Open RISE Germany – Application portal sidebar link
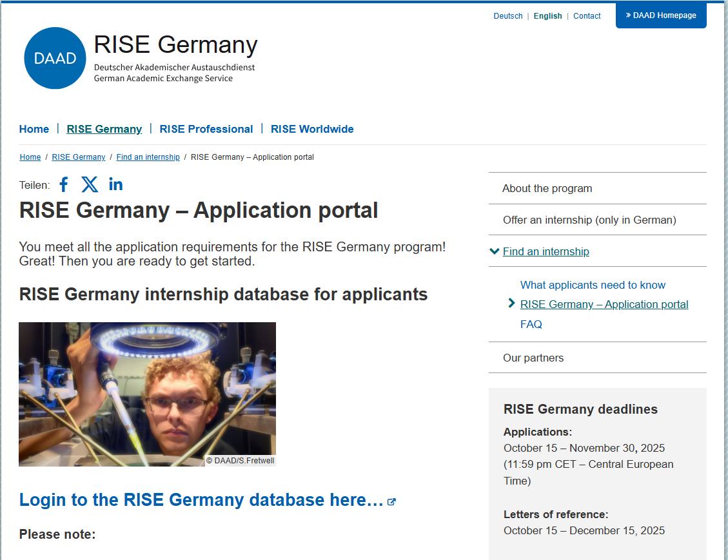The width and height of the screenshot is (728, 560). coord(604,304)
